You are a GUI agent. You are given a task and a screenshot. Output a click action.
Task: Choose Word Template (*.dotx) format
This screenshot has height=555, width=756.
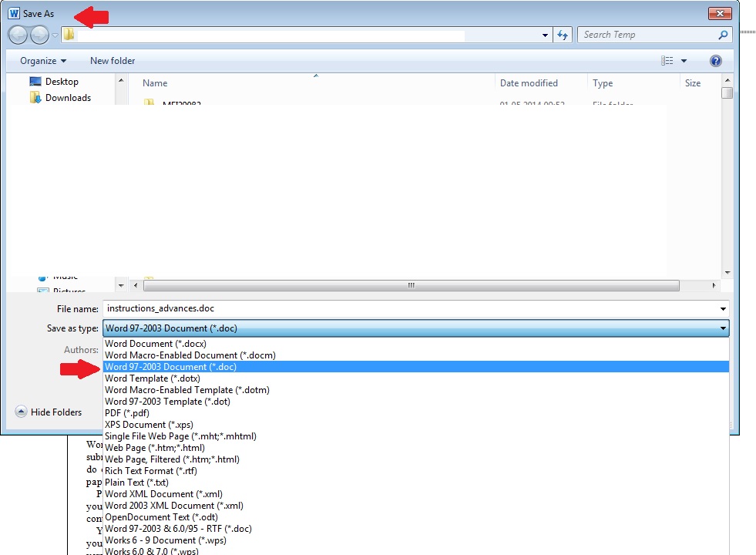(x=416, y=378)
